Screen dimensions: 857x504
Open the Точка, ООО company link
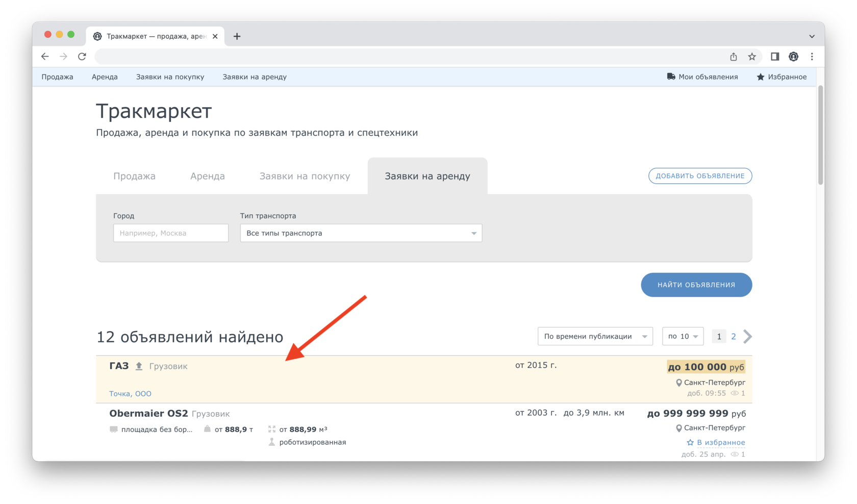130,393
